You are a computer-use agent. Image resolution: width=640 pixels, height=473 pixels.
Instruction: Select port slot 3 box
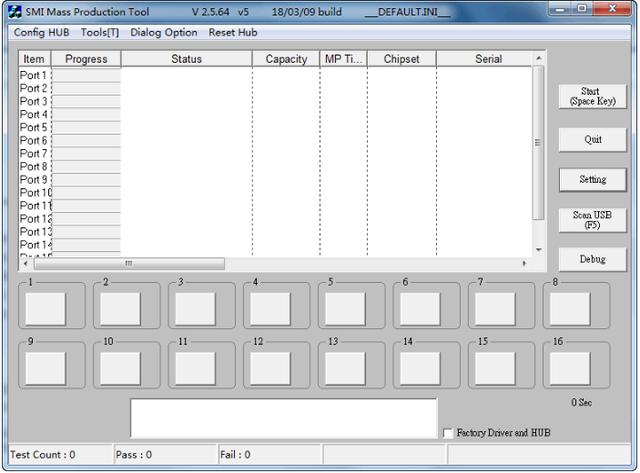click(195, 309)
